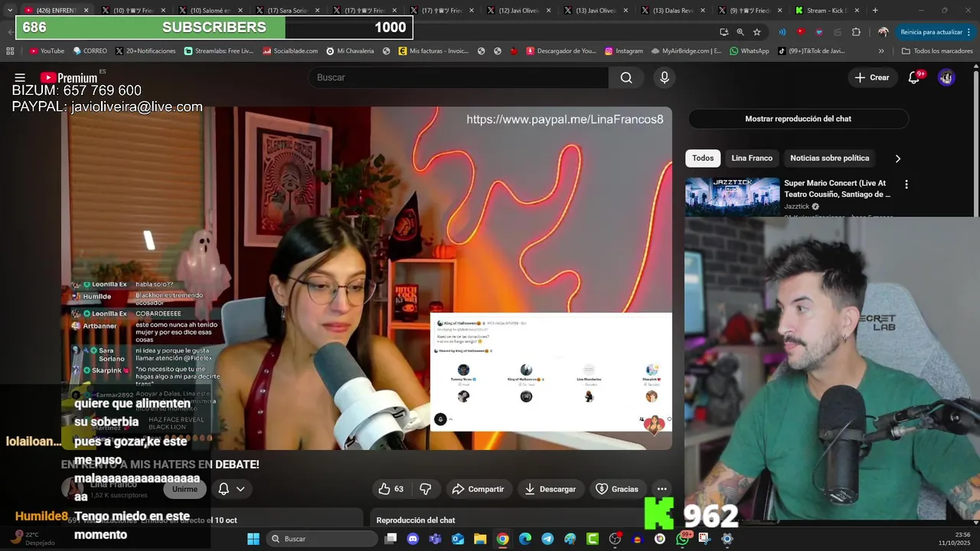980x551 pixels.
Task: Open Chrome three-dot menu
Action: [x=969, y=32]
